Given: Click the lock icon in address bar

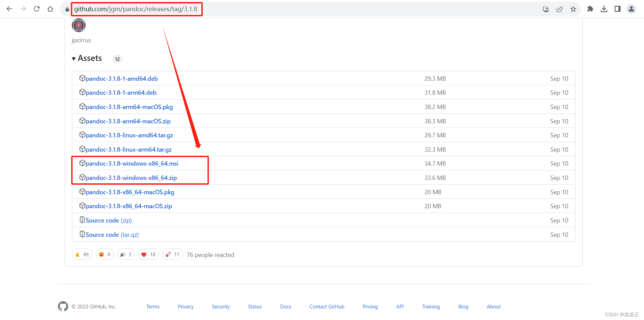Looking at the screenshot, I should 67,9.
